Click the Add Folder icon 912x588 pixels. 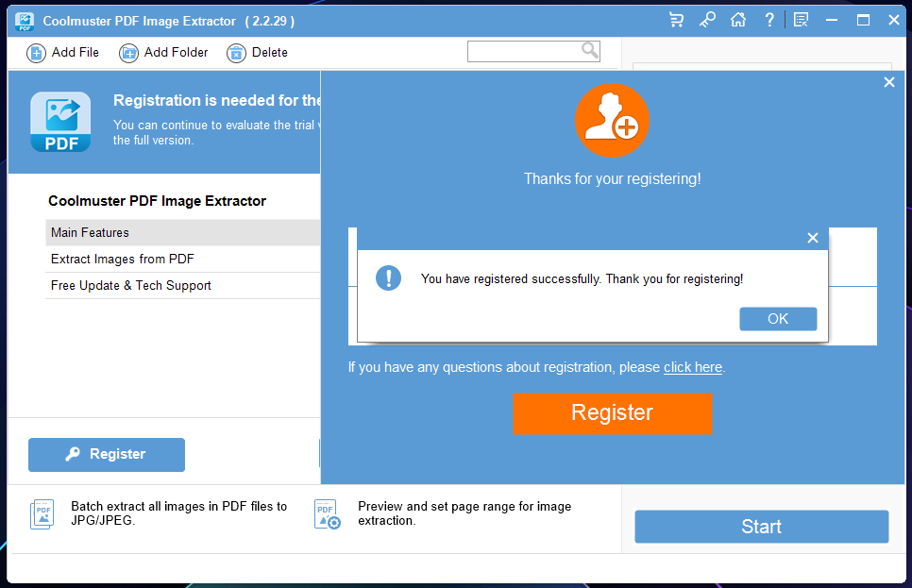[128, 53]
